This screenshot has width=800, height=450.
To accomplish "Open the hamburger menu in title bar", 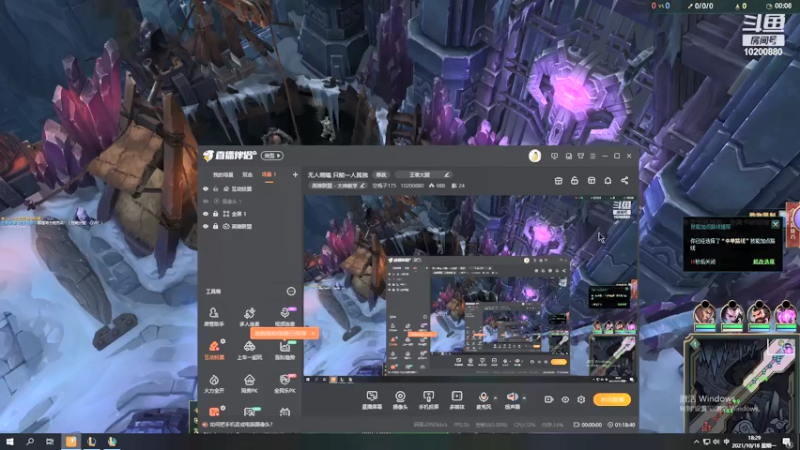I will [x=592, y=156].
